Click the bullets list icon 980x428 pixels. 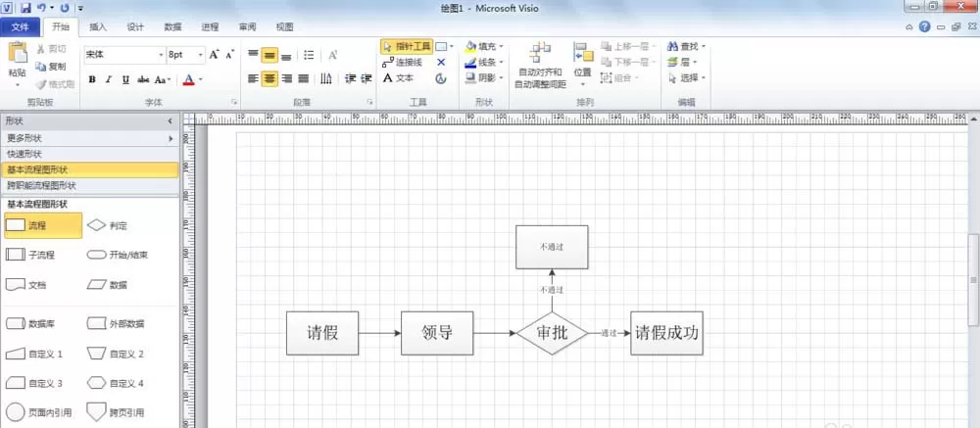309,55
